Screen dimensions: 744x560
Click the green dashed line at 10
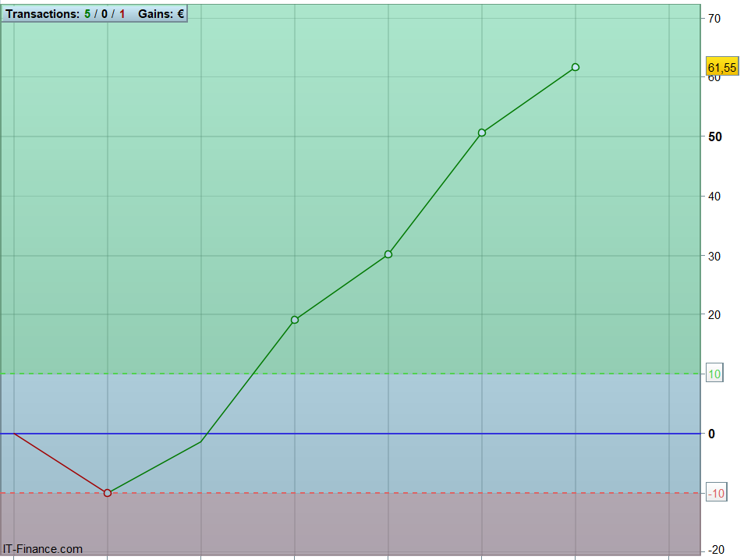pos(350,374)
